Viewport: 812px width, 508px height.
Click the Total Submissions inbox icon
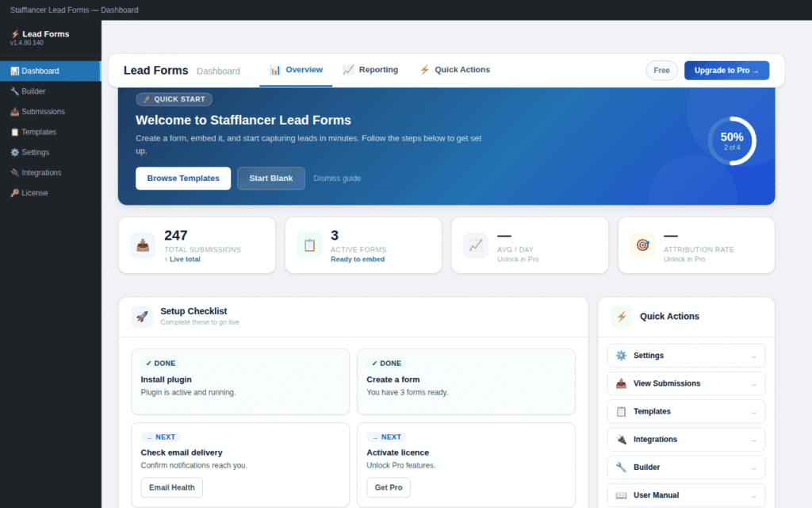[x=143, y=245]
